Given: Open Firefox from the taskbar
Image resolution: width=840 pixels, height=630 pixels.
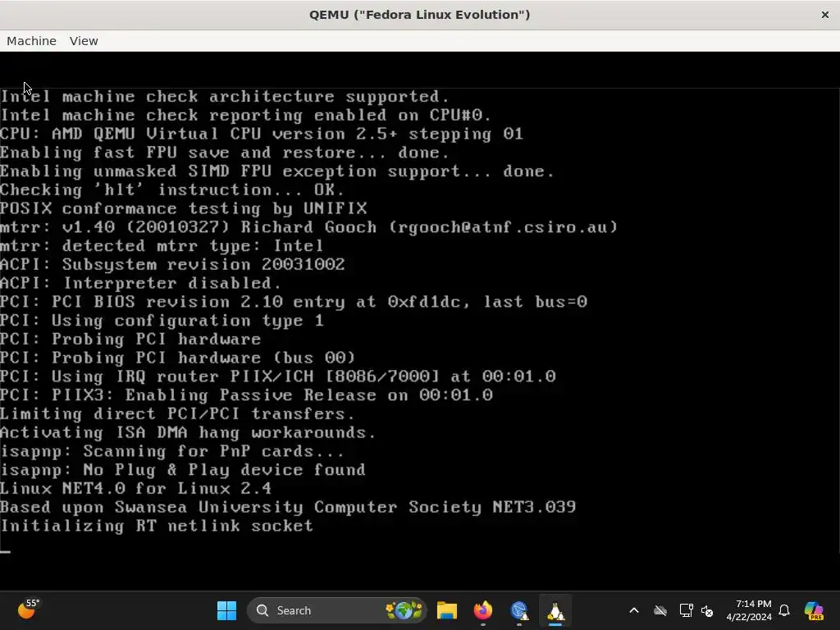Looking at the screenshot, I should click(482, 610).
